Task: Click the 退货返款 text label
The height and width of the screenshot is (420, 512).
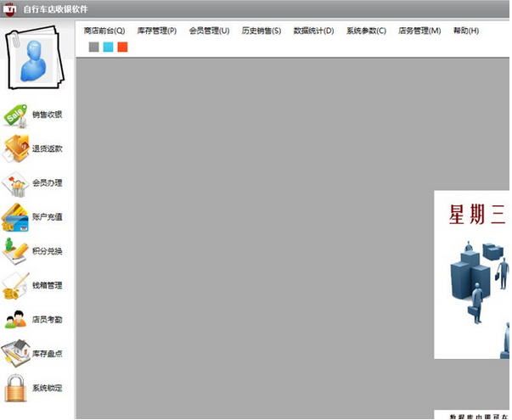Action: (47, 148)
